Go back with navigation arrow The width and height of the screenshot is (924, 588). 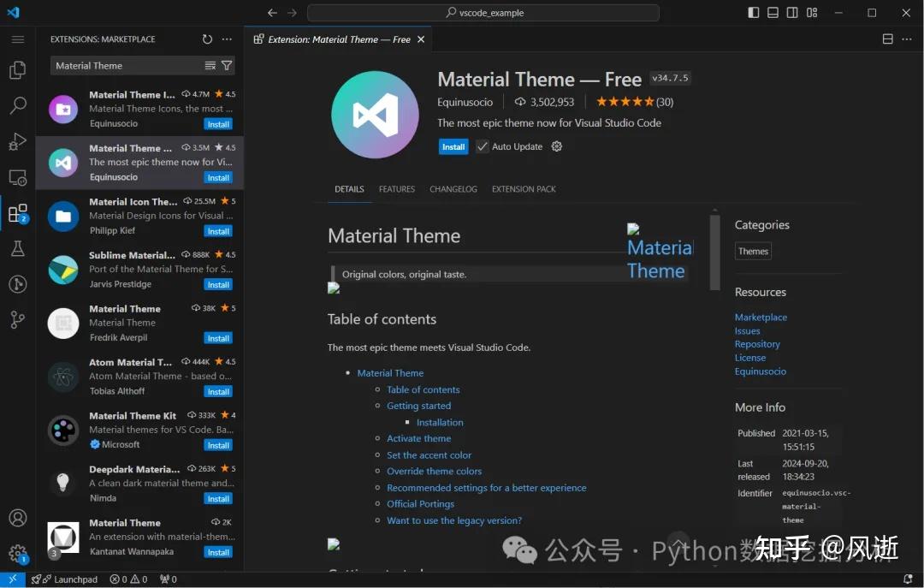272,12
